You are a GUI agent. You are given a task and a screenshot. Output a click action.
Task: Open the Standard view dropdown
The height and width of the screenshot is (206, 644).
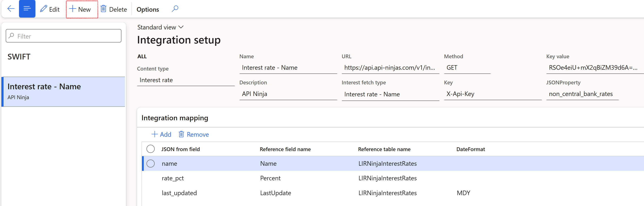coord(160,27)
